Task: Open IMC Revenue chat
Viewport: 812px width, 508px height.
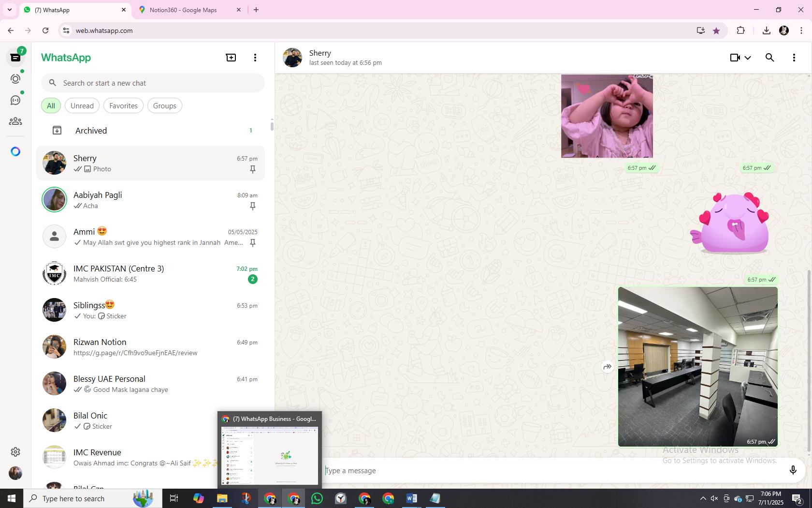Action: click(x=127, y=457)
